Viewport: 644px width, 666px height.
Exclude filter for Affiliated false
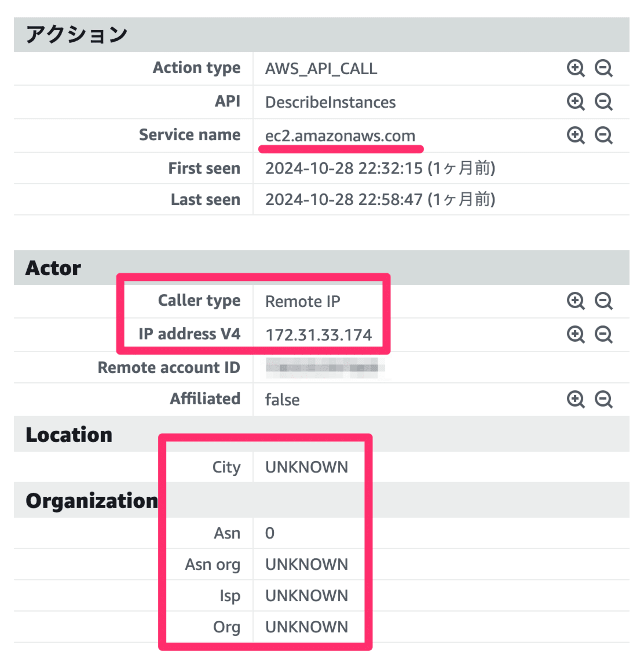coord(604,399)
